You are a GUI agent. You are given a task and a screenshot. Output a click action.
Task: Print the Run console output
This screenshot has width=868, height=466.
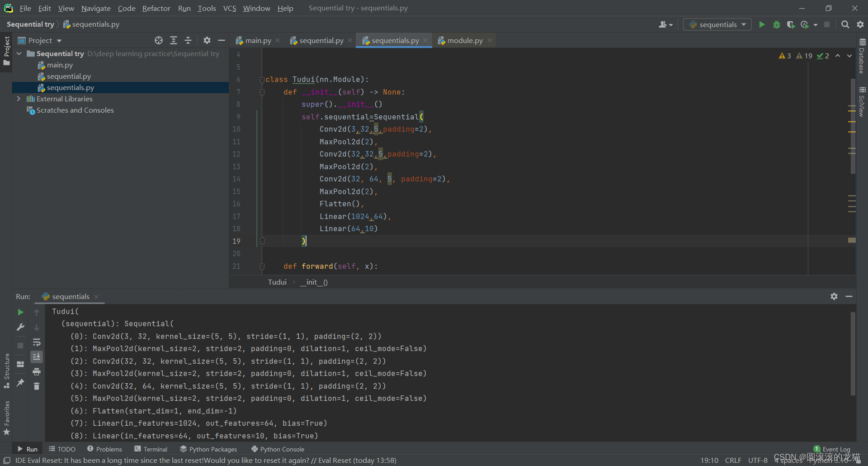37,372
